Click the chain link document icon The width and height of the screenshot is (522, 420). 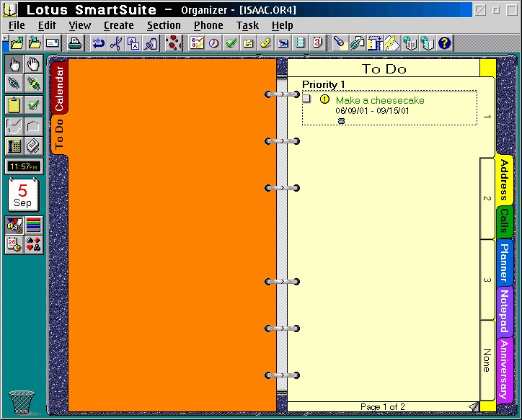tap(358, 43)
